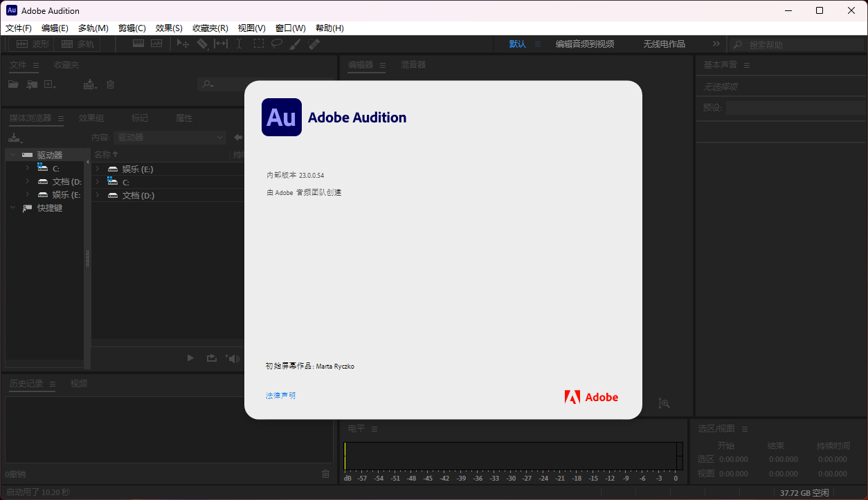This screenshot has width=868, height=500.
Task: Click the open file folder icon
Action: tap(13, 84)
